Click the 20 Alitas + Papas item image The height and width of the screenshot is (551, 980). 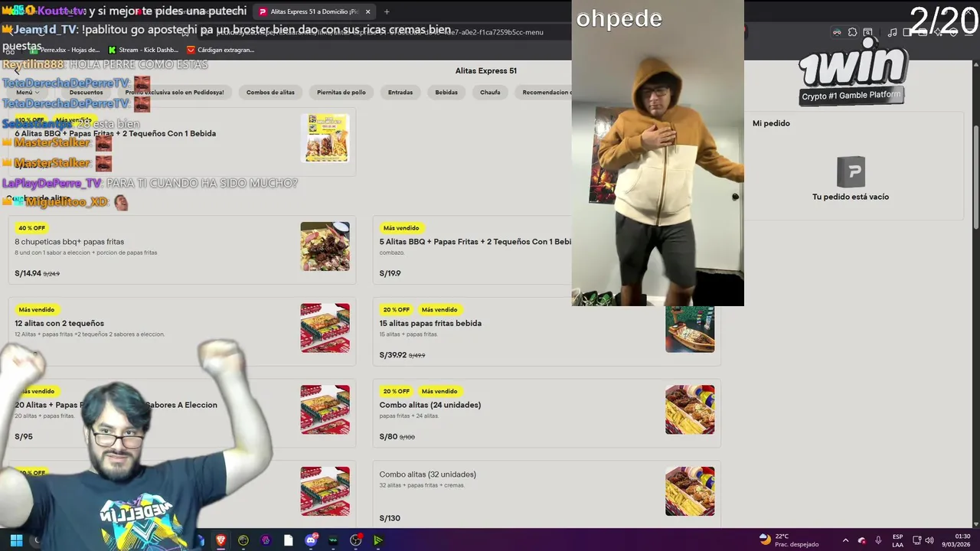(325, 409)
